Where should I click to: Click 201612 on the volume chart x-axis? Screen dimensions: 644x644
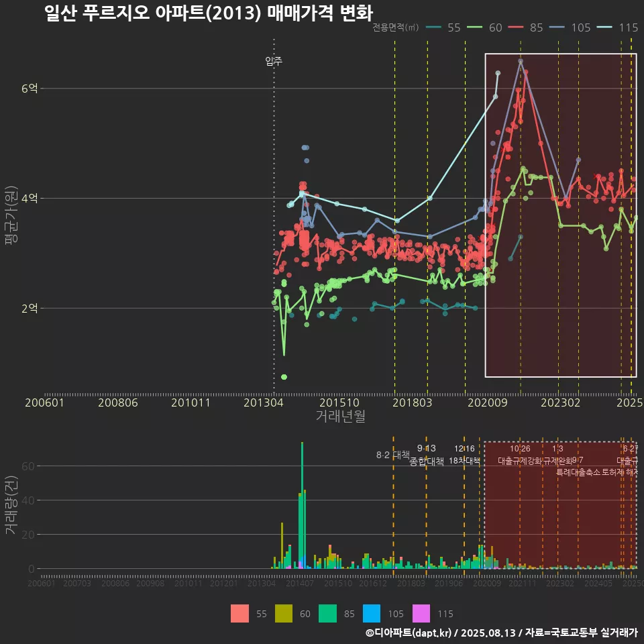coord(373,583)
